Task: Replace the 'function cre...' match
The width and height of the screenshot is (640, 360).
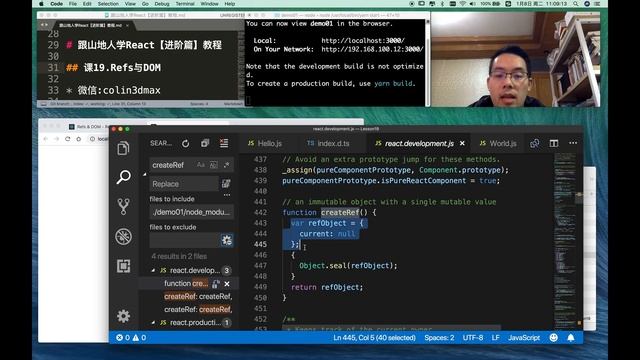Action: click(216, 283)
